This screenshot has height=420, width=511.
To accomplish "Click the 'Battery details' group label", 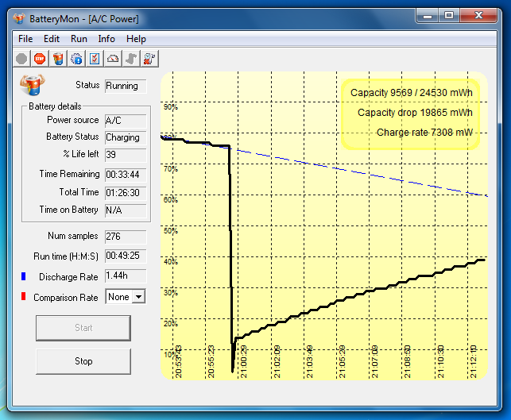I will (x=55, y=106).
